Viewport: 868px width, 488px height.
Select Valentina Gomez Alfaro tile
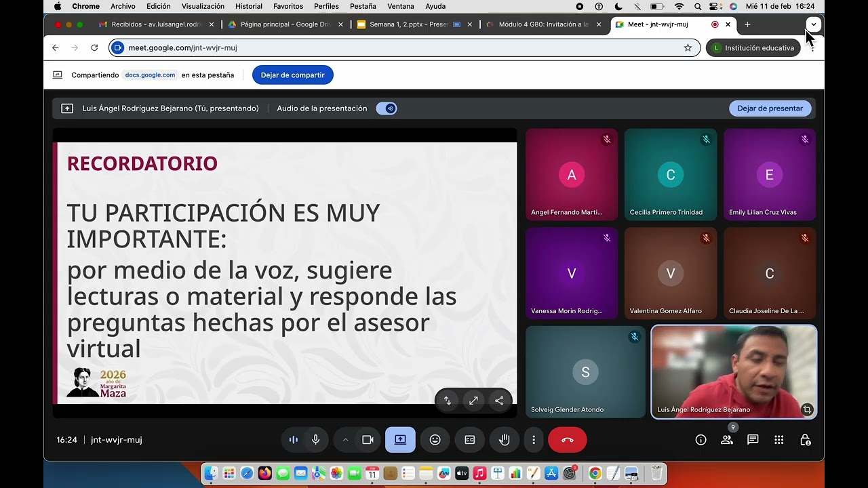click(x=671, y=273)
